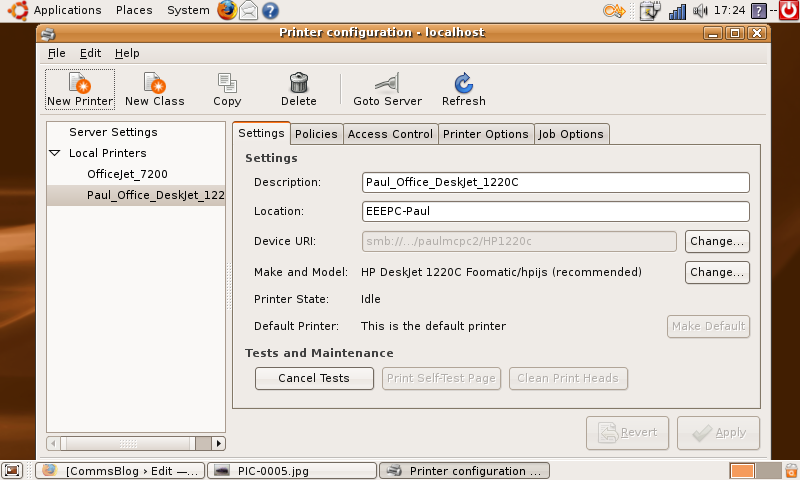This screenshot has height=480, width=800.
Task: Open the Places menu
Action: coord(134,10)
